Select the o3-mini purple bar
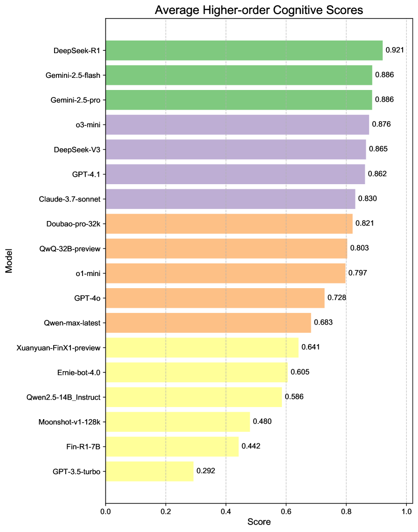Image resolution: width=418 pixels, height=532 pixels. click(x=237, y=124)
